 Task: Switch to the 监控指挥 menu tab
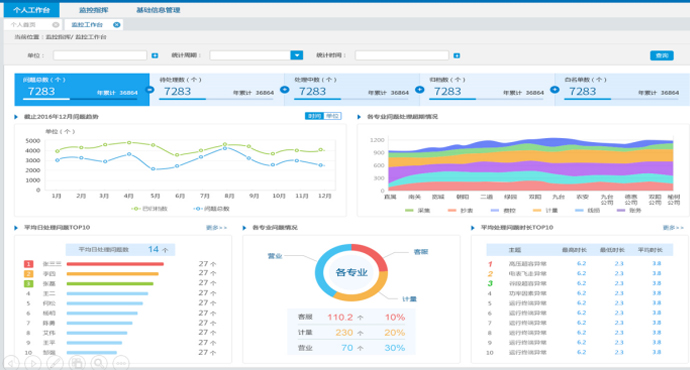(94, 10)
